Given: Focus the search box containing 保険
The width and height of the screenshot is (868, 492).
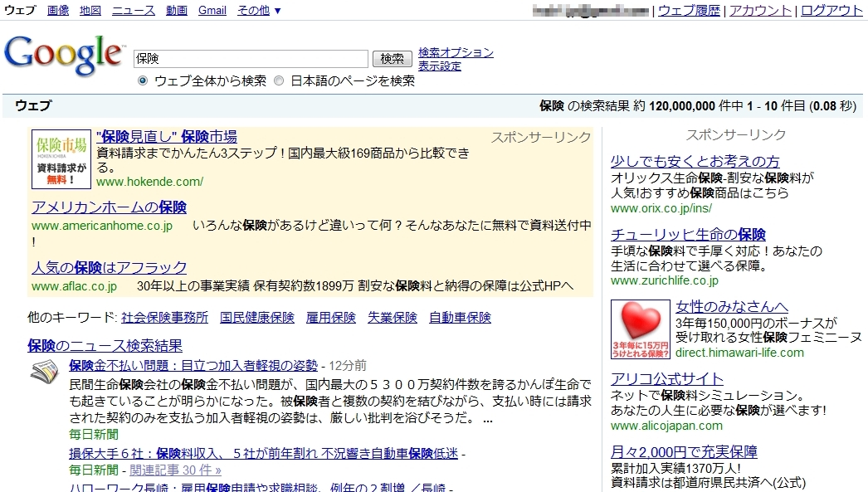Looking at the screenshot, I should point(251,59).
